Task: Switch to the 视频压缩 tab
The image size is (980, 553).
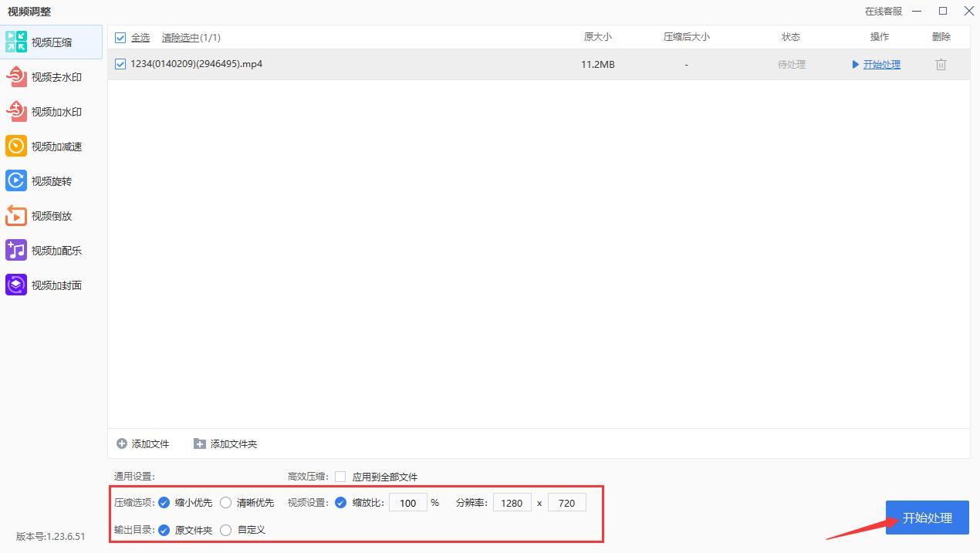Action: click(52, 42)
